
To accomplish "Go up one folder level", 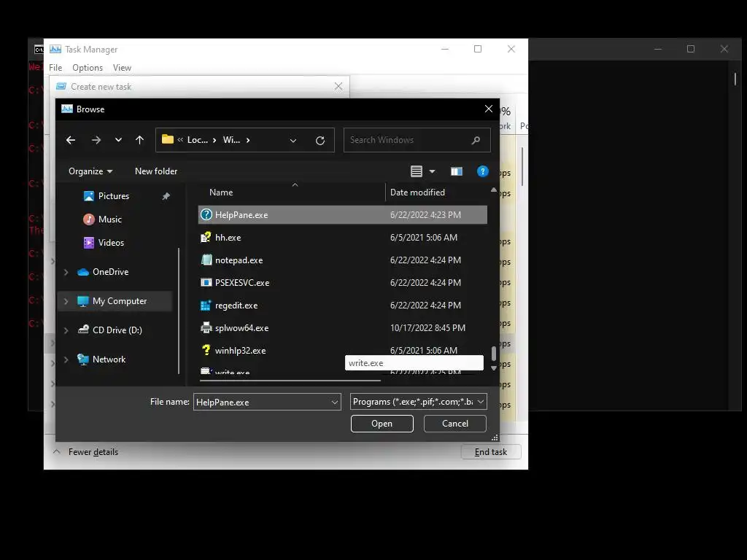I will 139,140.
